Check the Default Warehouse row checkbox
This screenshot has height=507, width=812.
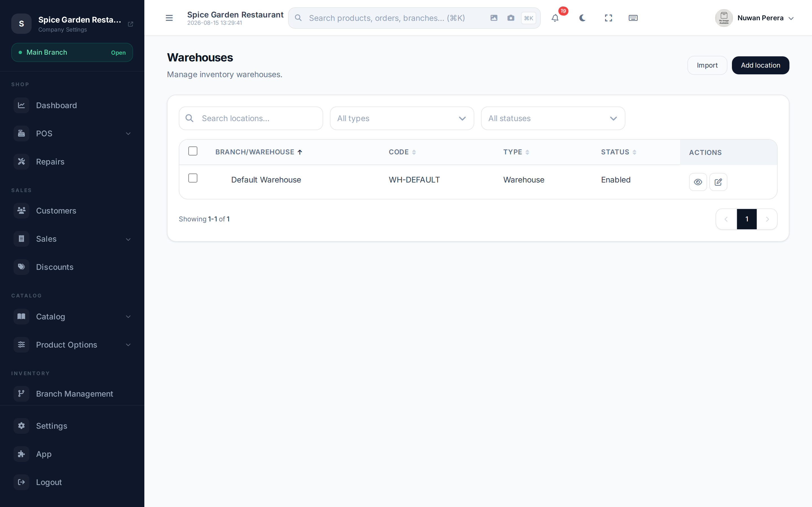[193, 178]
